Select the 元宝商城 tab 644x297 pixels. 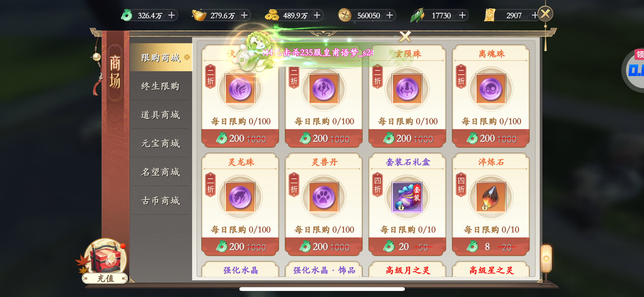point(160,144)
